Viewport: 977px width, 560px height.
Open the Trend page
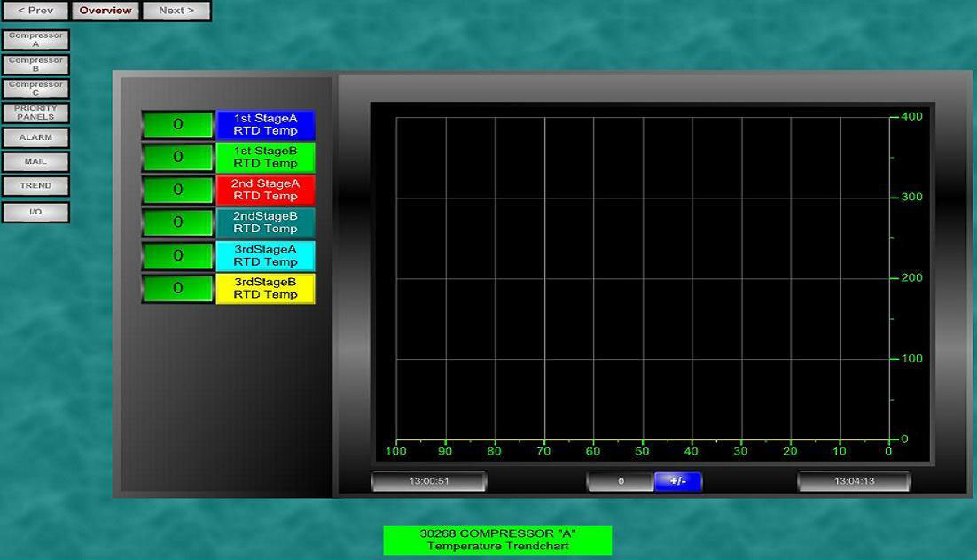[35, 186]
